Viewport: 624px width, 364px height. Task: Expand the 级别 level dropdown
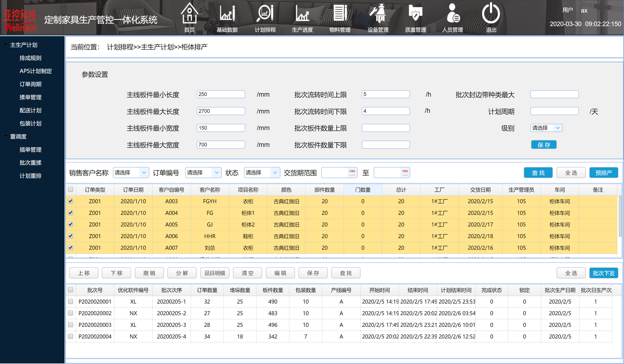[546, 128]
